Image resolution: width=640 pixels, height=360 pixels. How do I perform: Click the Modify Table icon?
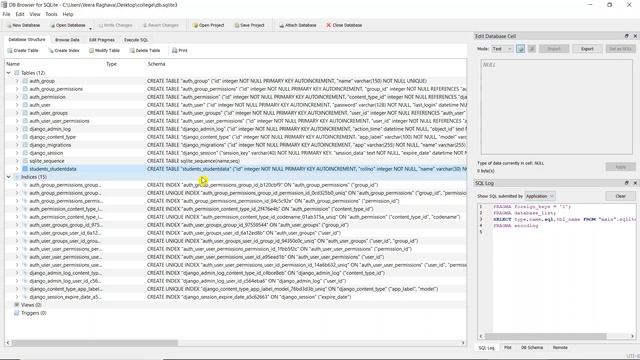91,51
